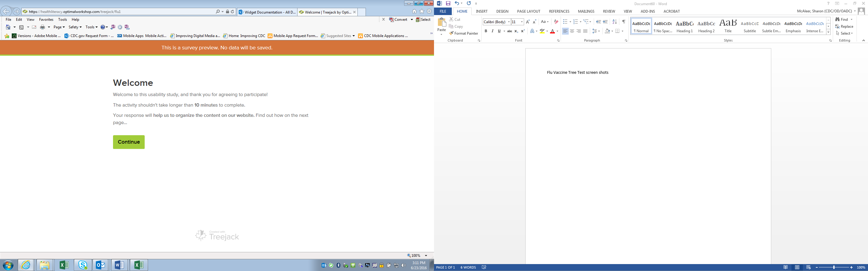
Task: Toggle superscript formatting in Word
Action: (523, 31)
